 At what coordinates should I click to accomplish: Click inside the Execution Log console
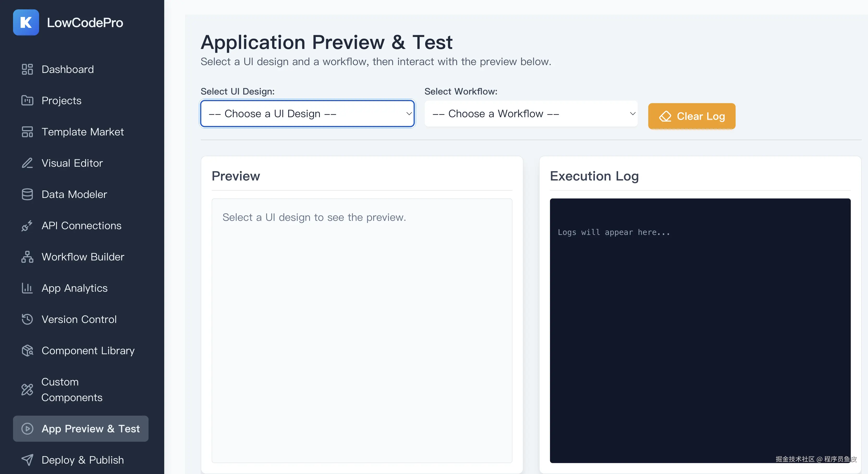point(700,330)
